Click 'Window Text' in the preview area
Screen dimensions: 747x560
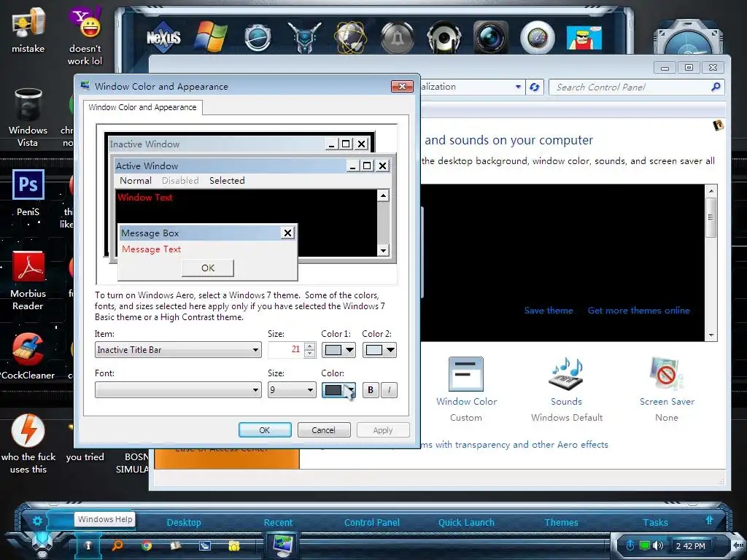145,197
